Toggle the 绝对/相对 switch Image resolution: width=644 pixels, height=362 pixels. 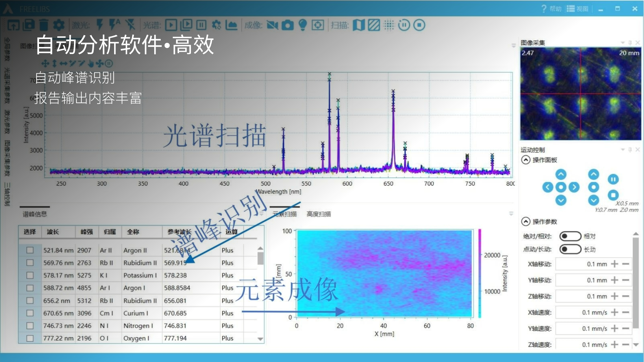click(x=570, y=236)
